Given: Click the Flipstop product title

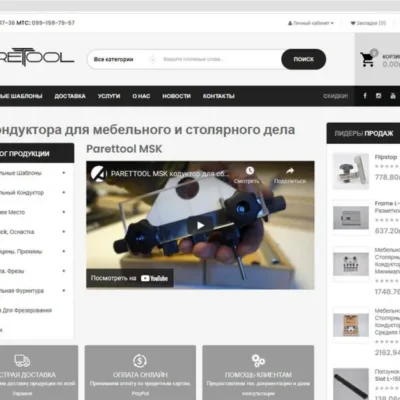Looking at the screenshot, I should click(x=386, y=157).
